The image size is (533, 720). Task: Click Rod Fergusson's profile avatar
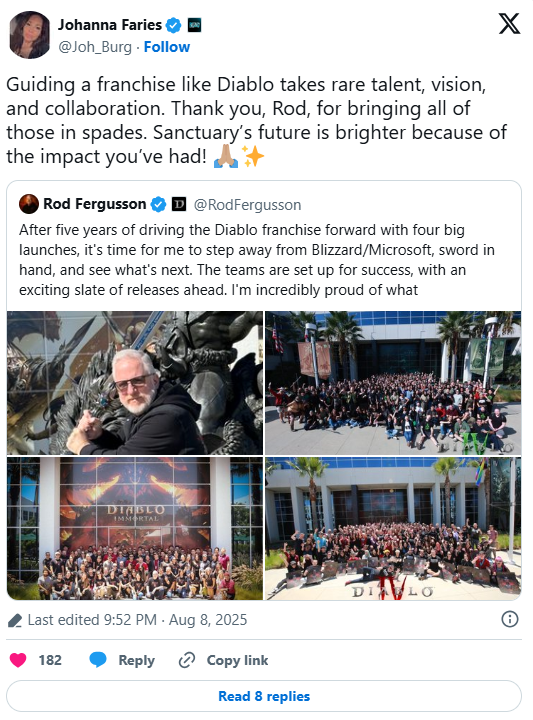tap(29, 204)
